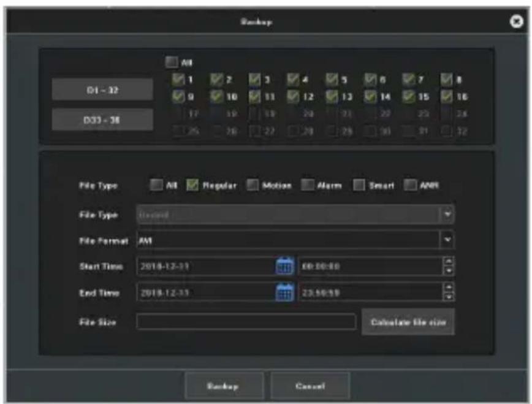
Task: Uncheck channel 5 checkbox
Action: [x=332, y=80]
